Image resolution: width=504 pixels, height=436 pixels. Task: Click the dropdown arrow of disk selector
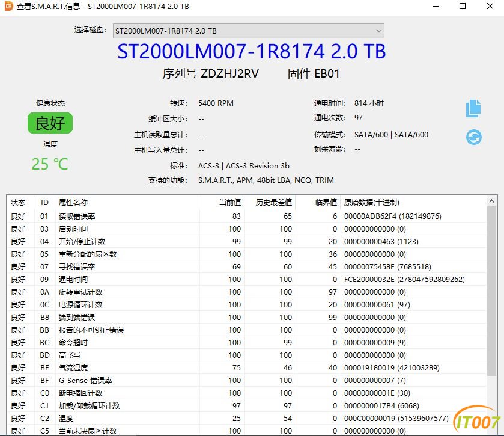pyautogui.click(x=378, y=31)
